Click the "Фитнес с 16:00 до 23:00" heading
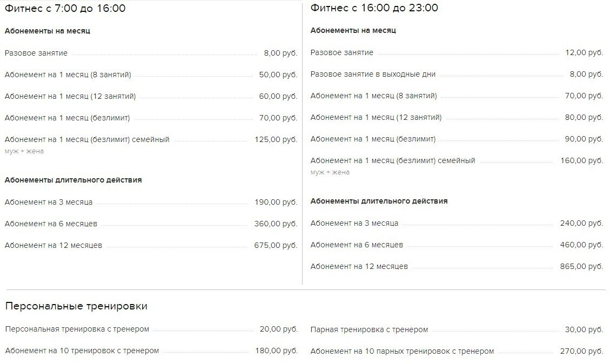Image resolution: width=616 pixels, height=364 pixels. pos(374,8)
